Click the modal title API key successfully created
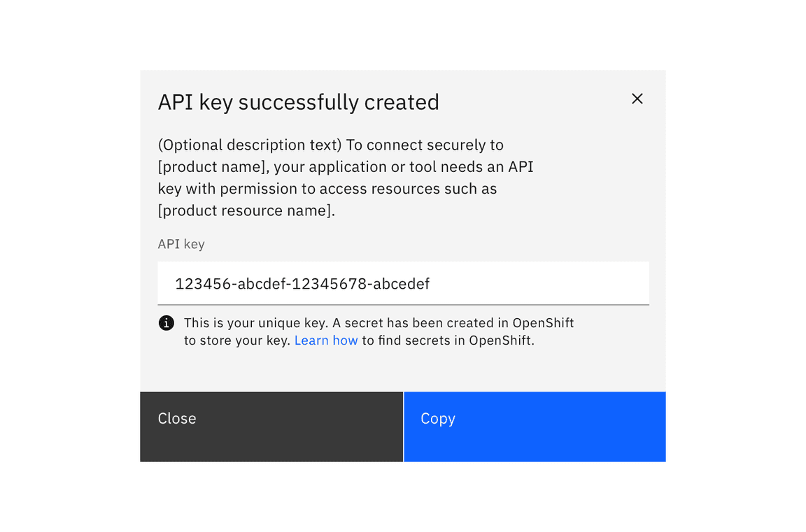This screenshot has width=806, height=532. point(299,101)
